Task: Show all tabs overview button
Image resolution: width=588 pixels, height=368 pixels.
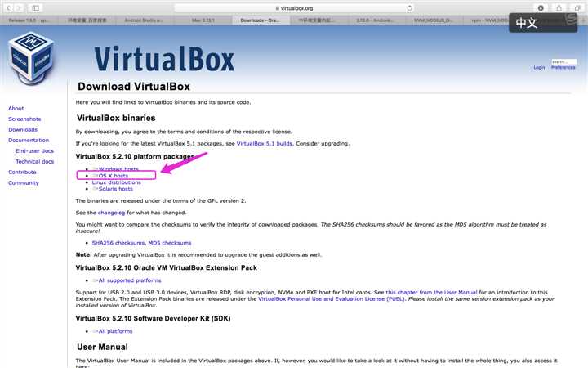Action: pos(577,8)
